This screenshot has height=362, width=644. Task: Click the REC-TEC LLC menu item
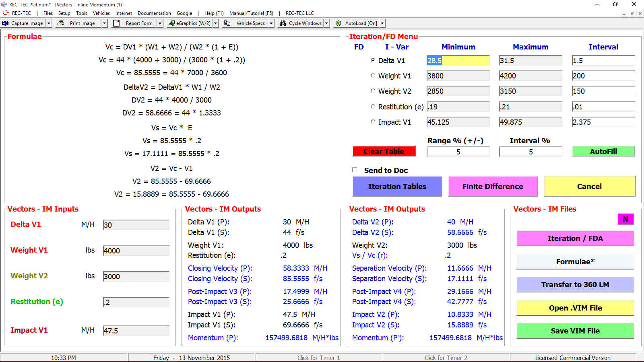tap(299, 13)
